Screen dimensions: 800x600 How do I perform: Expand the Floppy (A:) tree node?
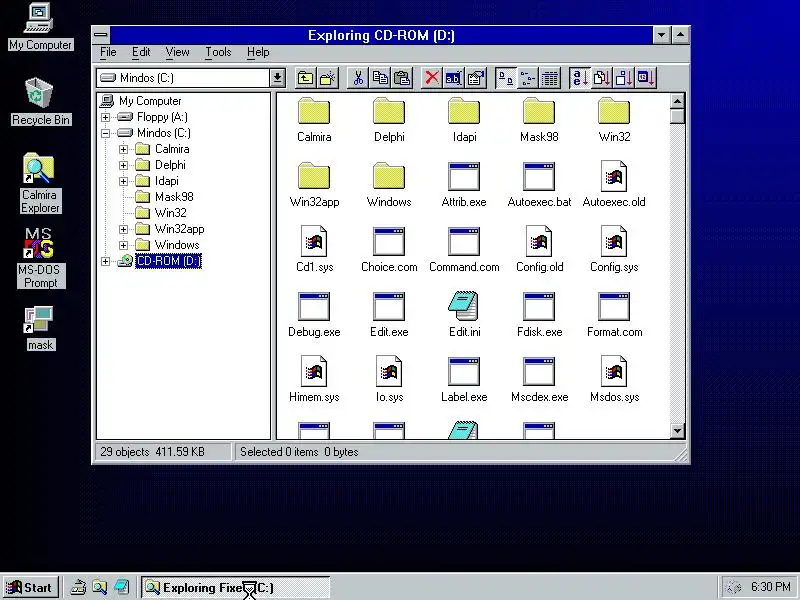(105, 117)
